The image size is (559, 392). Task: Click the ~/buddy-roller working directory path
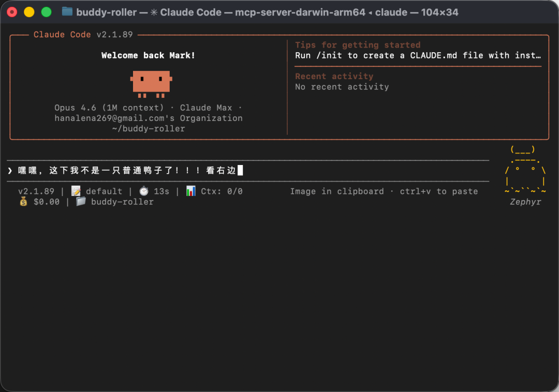149,128
